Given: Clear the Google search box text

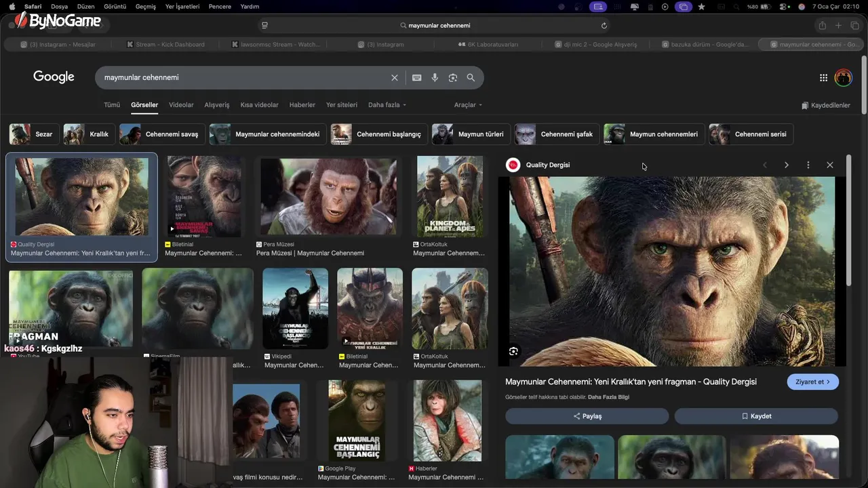Looking at the screenshot, I should coord(395,78).
